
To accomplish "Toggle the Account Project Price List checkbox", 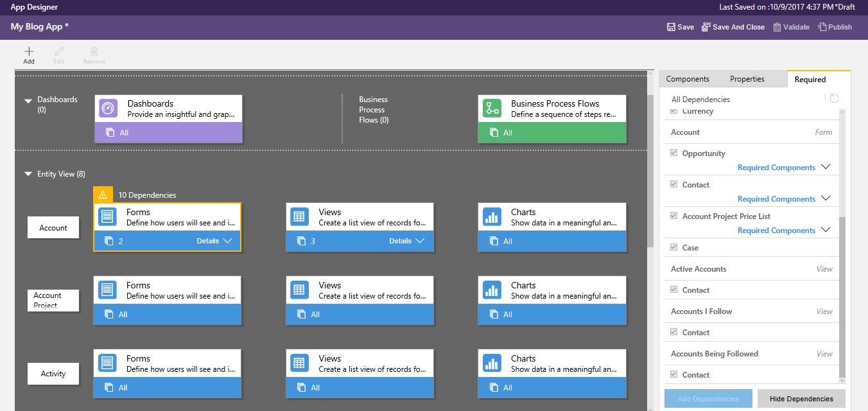I will (x=673, y=216).
